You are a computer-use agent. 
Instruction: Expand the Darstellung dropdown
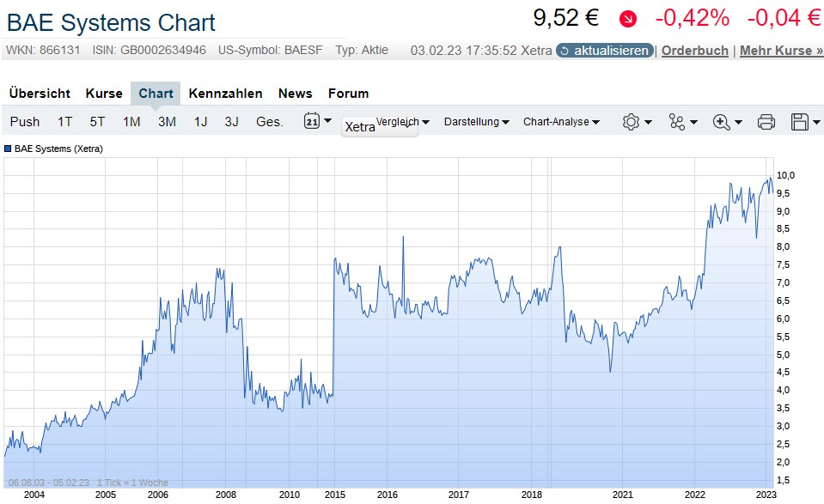[476, 122]
